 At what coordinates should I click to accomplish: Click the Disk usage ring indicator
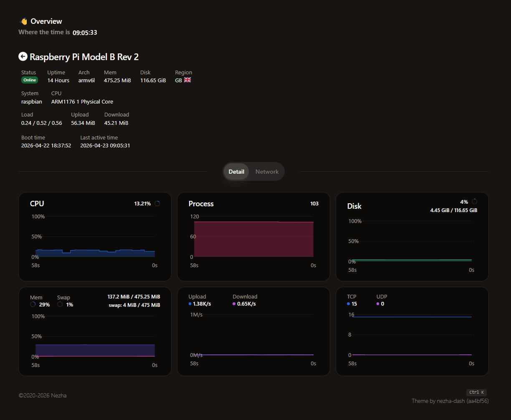point(474,202)
